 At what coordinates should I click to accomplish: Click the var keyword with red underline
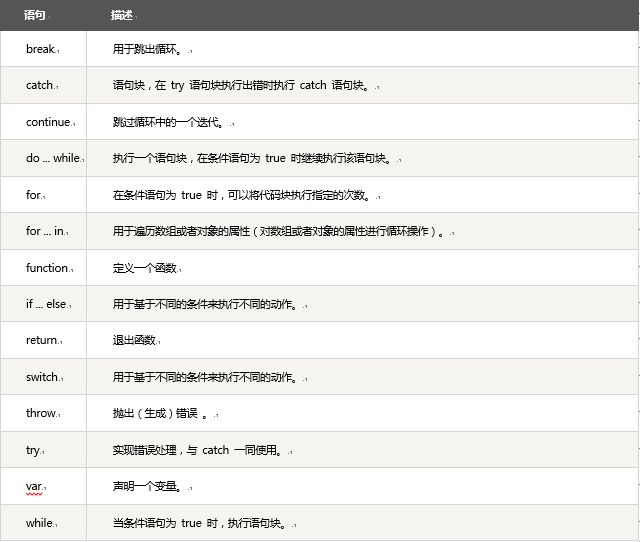(x=34, y=487)
